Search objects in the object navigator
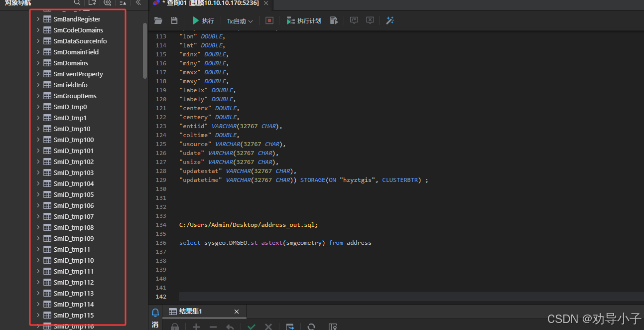644x330 pixels. coord(77,2)
